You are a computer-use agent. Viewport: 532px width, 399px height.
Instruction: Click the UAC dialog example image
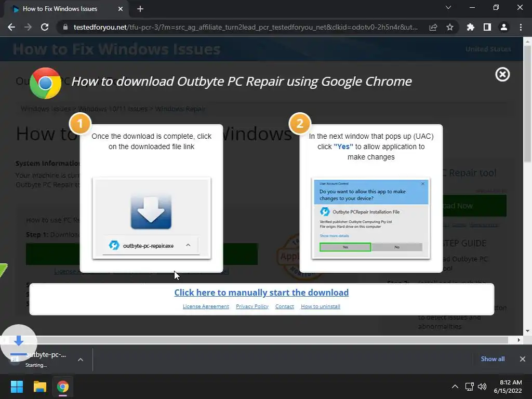371,218
